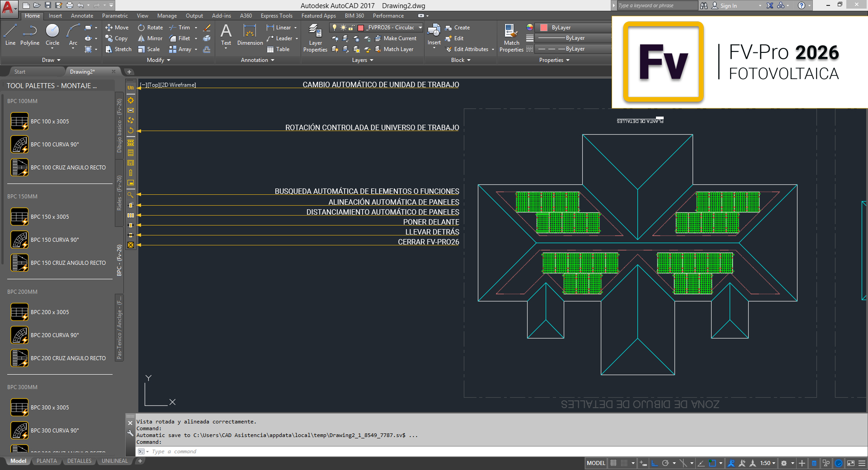
Task: Toggle ortho mode in status bar
Action: point(654,463)
